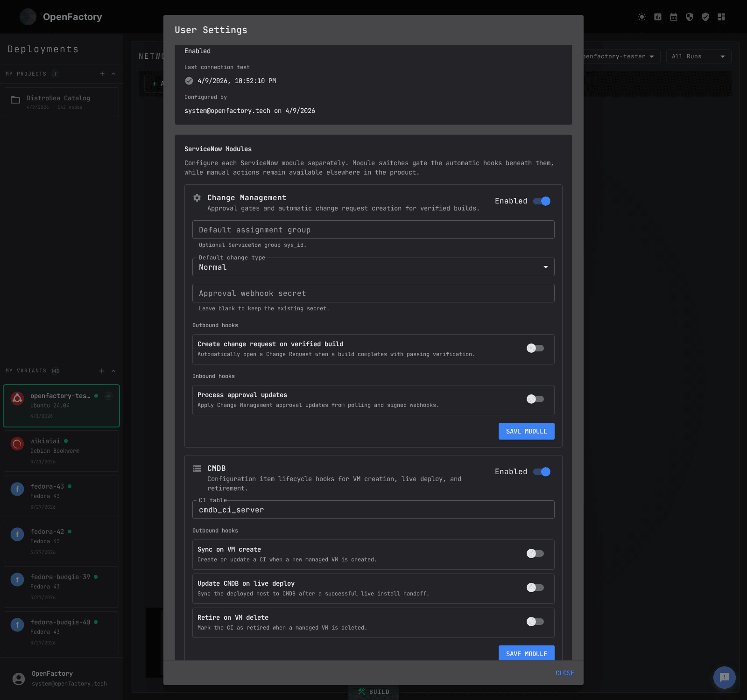747x700 pixels.
Task: Select the fedora-42 variant
Action: tap(62, 541)
